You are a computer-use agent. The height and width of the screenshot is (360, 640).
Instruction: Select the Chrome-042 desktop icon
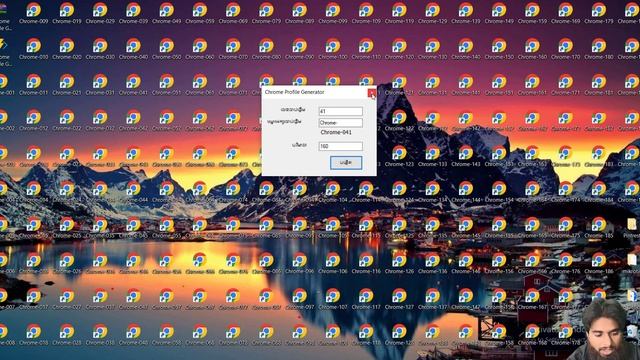click(133, 120)
